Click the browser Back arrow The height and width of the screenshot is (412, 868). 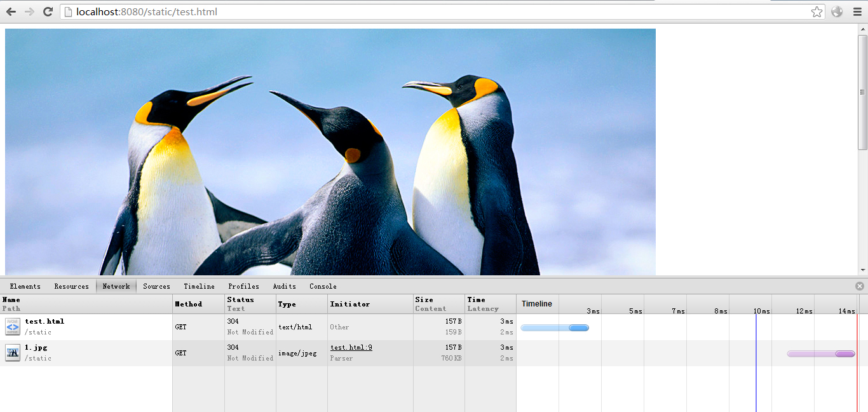pyautogui.click(x=11, y=12)
